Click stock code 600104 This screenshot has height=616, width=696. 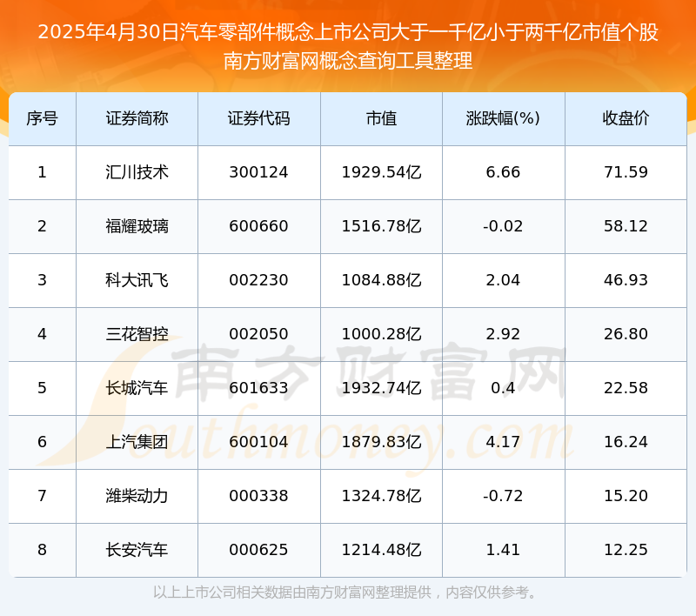(258, 442)
